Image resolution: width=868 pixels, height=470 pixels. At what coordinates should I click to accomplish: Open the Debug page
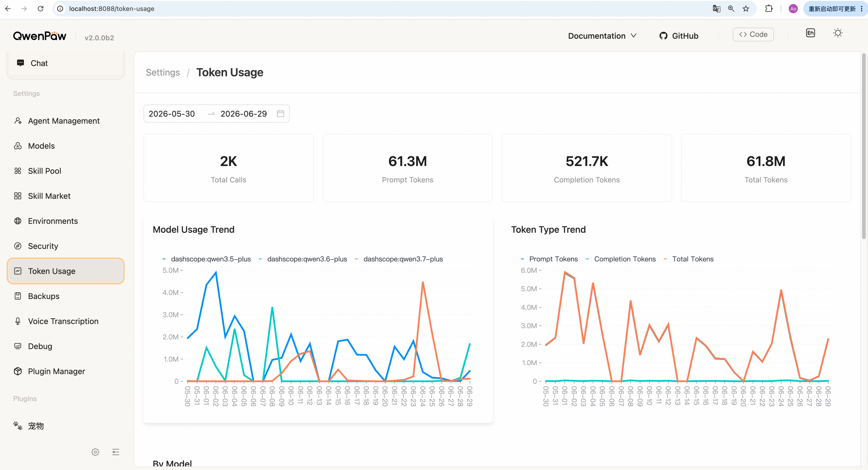(65, 346)
